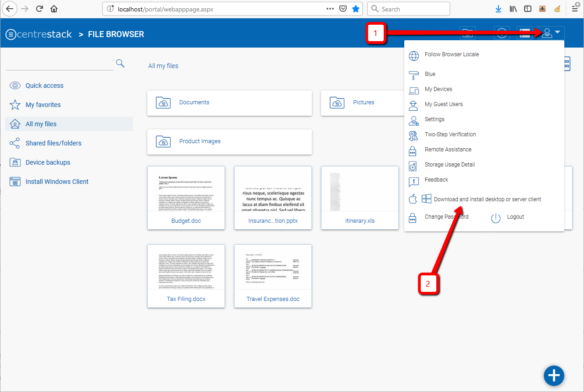
Task: Click the Firefox bookmark star icon
Action: [x=356, y=9]
